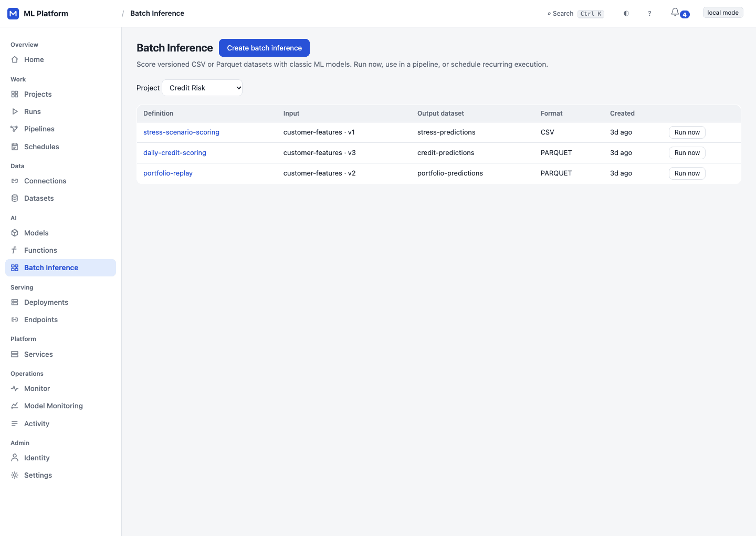
Task: Click the Home icon in the sidebar
Action: click(x=15, y=59)
